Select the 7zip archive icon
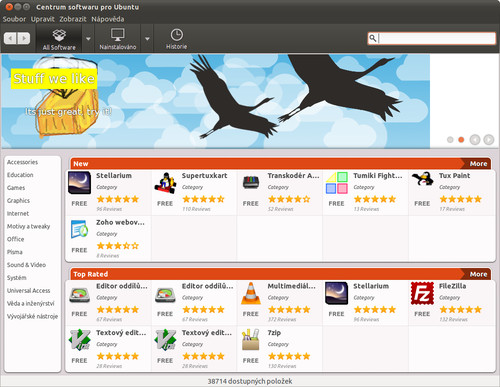This screenshot has height=387, width=500. click(251, 339)
